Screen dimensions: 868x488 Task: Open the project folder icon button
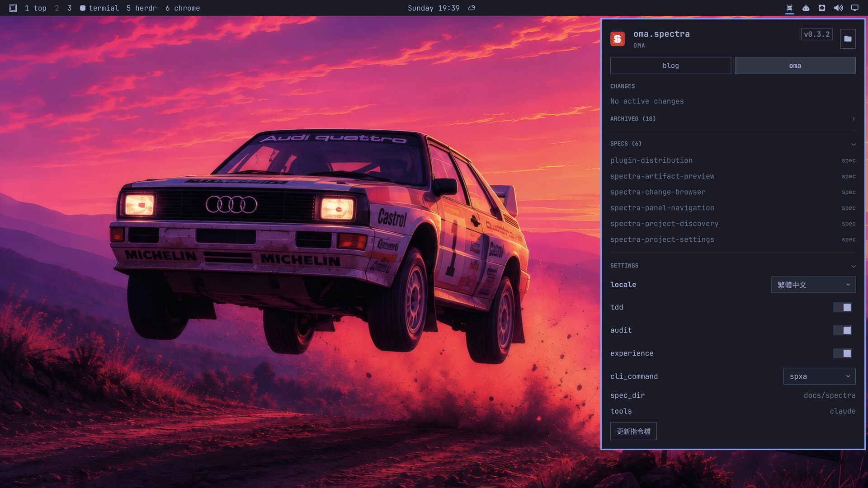pos(848,39)
